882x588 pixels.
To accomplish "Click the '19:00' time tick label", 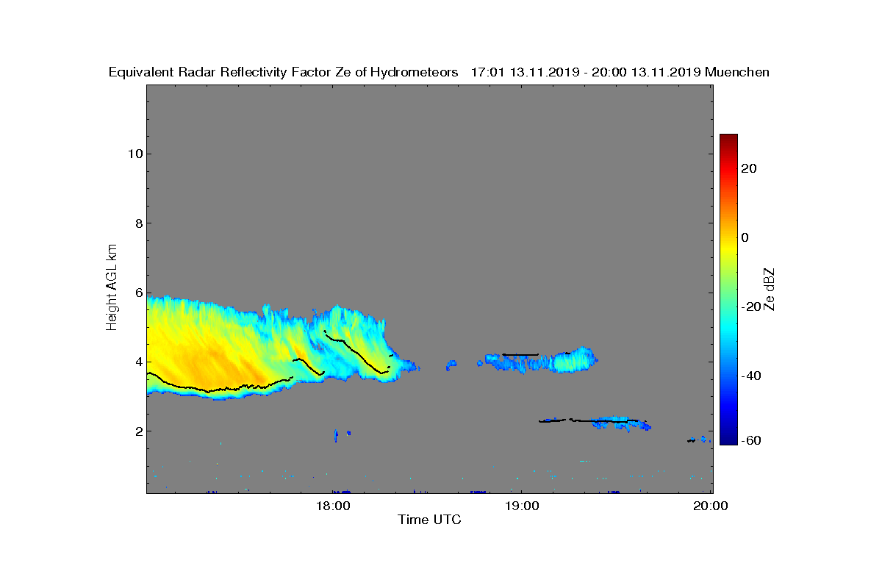I will tap(521, 506).
